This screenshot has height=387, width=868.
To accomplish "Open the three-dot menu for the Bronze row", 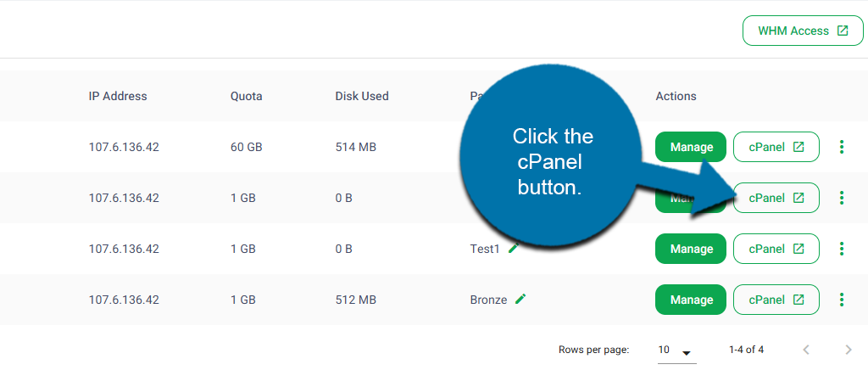I will pos(841,300).
